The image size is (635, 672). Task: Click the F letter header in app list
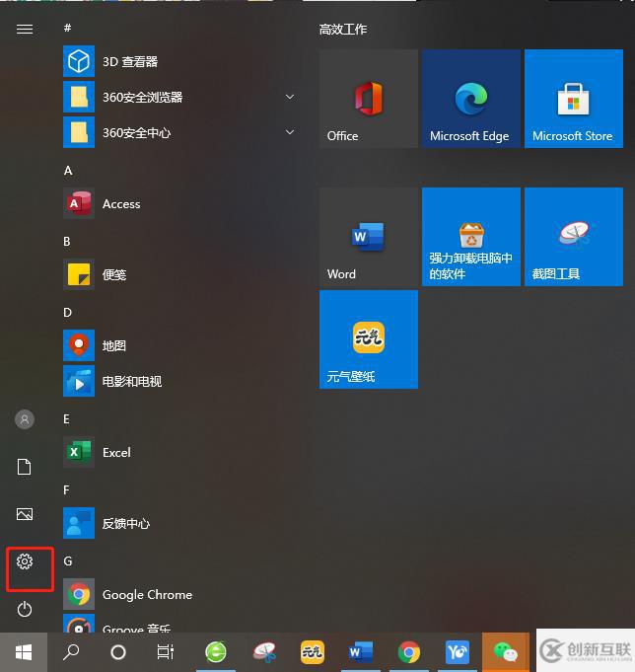tap(66, 489)
